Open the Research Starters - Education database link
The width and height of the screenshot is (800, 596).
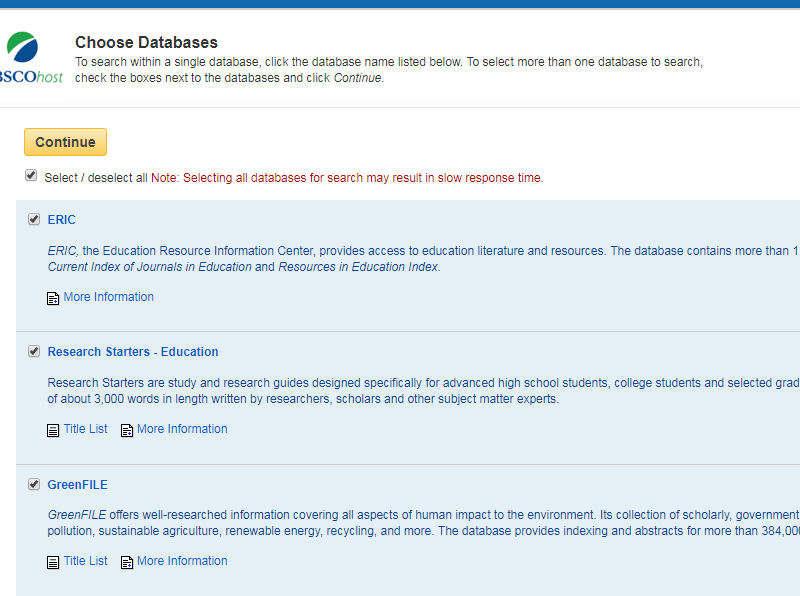point(133,352)
